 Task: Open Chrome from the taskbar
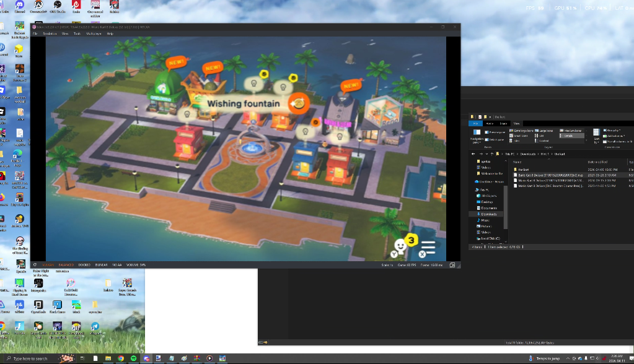click(120, 358)
